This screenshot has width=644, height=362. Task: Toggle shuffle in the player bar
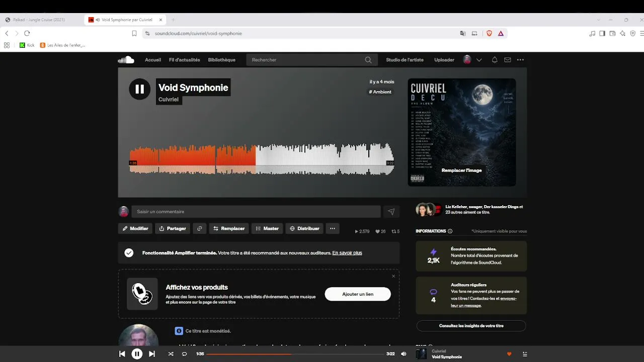pos(171,354)
